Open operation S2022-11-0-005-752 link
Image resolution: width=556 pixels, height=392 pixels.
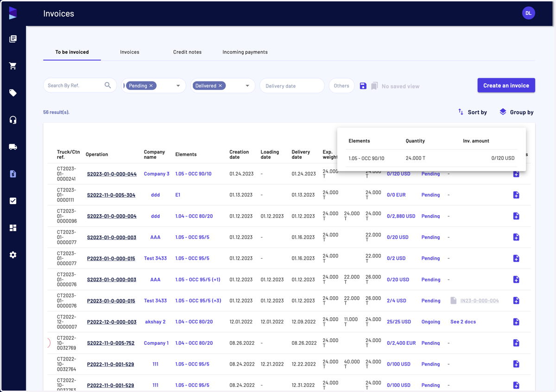tap(111, 343)
